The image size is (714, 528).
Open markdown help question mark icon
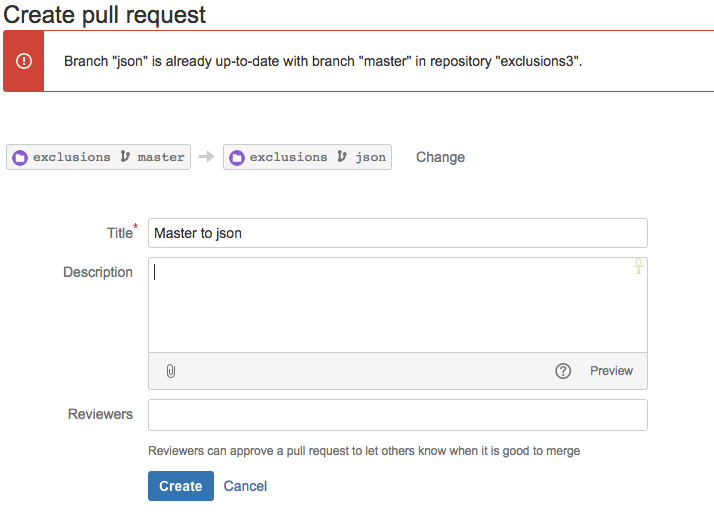click(563, 371)
